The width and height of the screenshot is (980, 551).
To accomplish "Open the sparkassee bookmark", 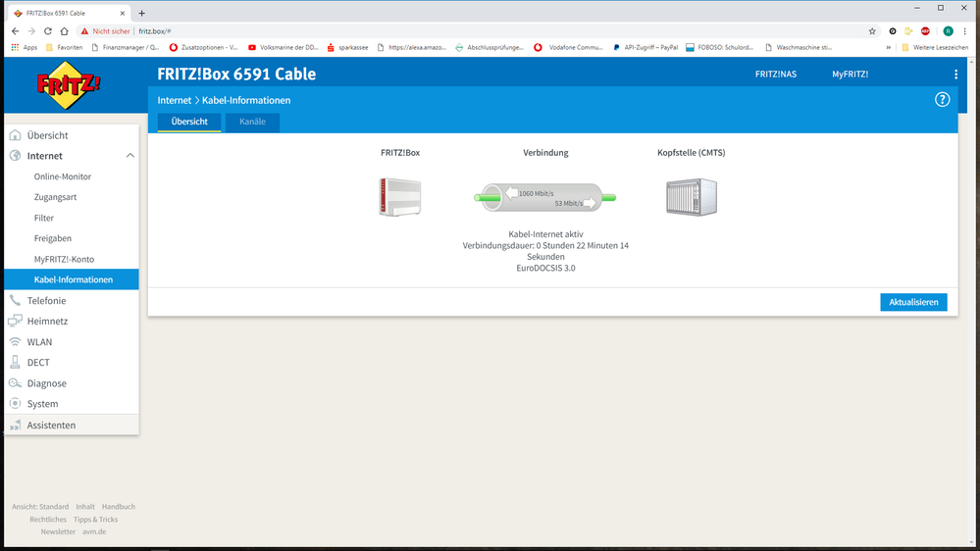I will coord(347,47).
